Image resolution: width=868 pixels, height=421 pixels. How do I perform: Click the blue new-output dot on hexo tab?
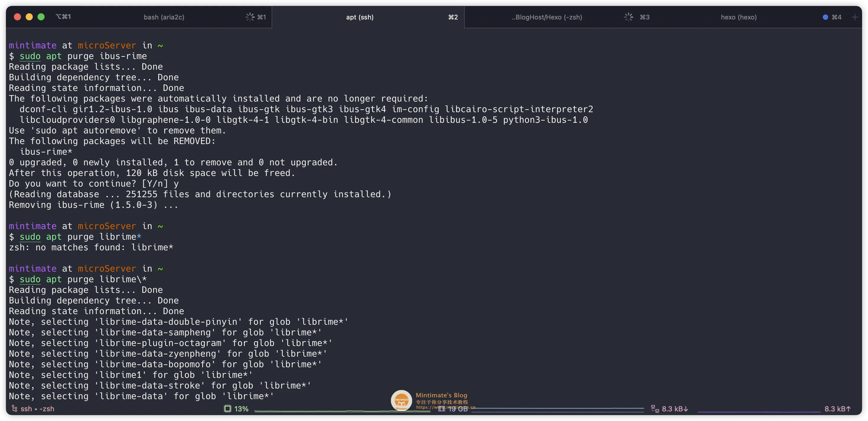(825, 17)
